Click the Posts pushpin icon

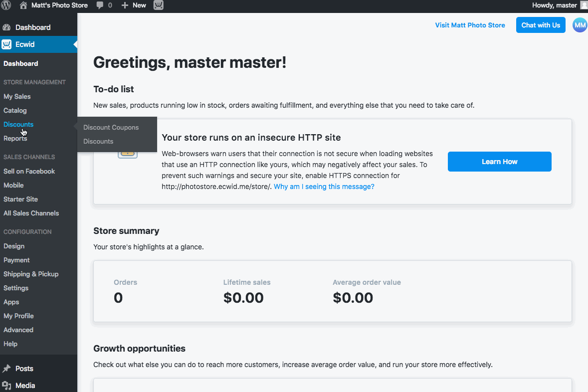(6, 369)
